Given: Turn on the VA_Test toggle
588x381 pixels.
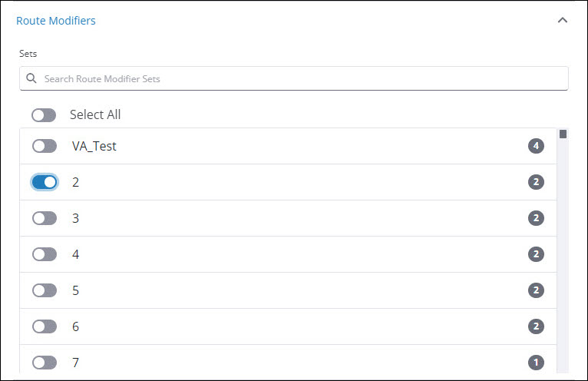Looking at the screenshot, I should click(45, 146).
